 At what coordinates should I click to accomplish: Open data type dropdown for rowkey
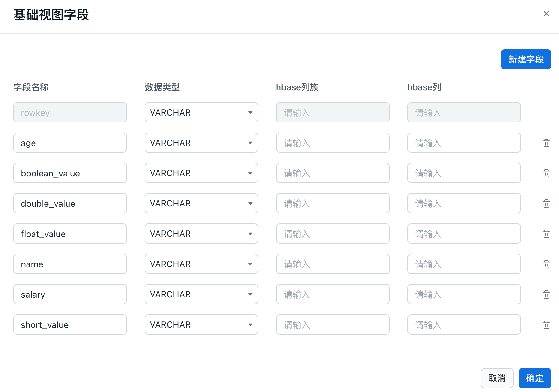201,112
